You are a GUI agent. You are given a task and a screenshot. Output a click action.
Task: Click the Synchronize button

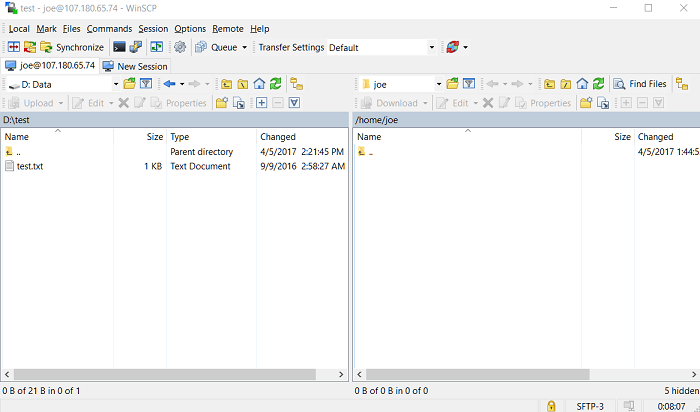click(72, 47)
